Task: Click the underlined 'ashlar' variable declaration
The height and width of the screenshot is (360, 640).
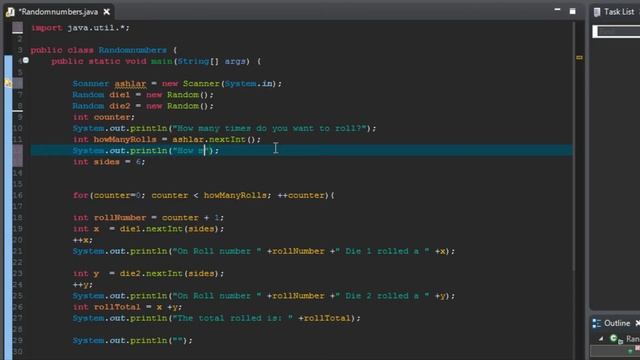Action: coord(130,84)
